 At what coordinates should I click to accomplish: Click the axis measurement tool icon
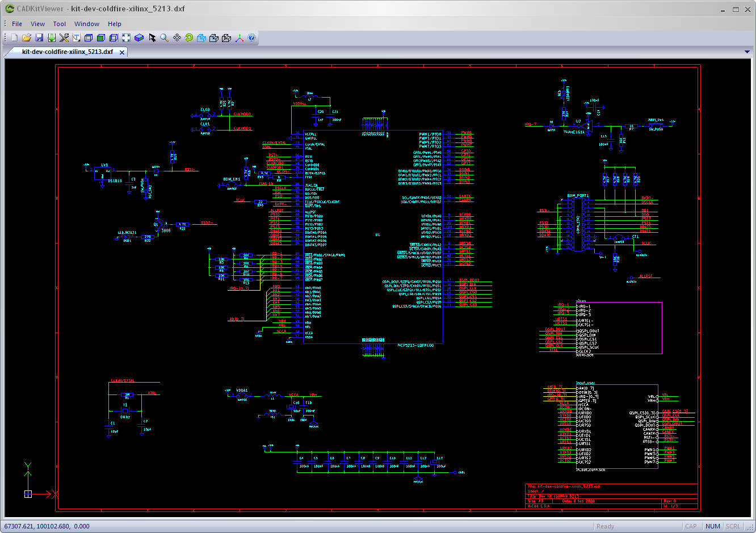[238, 37]
